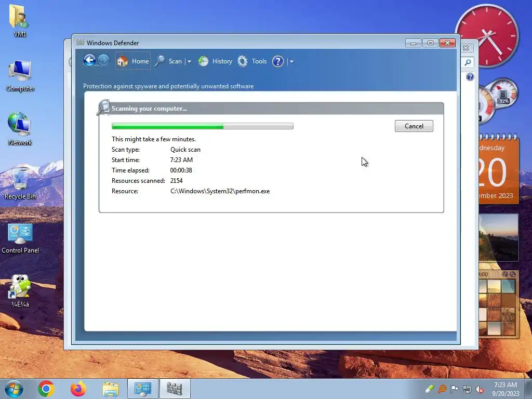Expand the help options dropdown arrow
The width and height of the screenshot is (532, 399).
click(x=291, y=61)
